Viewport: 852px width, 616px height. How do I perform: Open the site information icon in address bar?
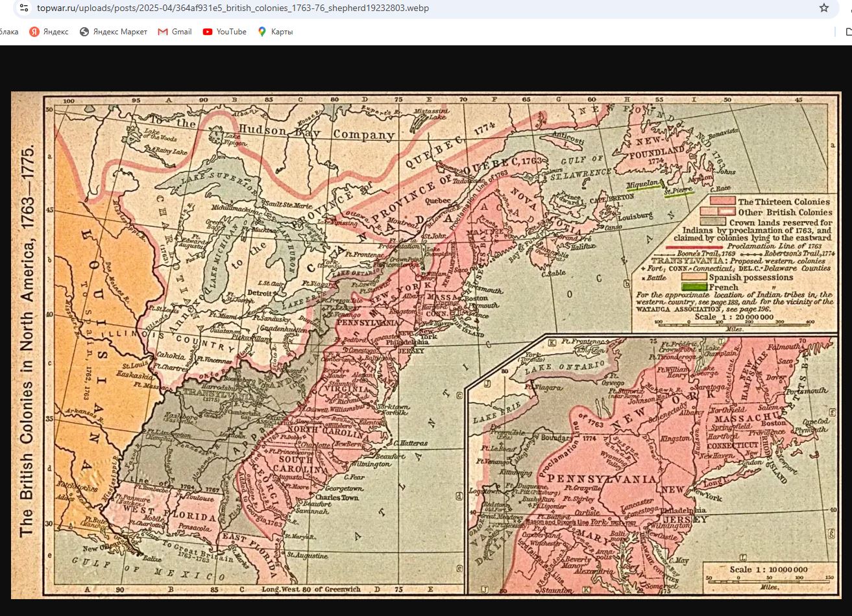click(24, 8)
